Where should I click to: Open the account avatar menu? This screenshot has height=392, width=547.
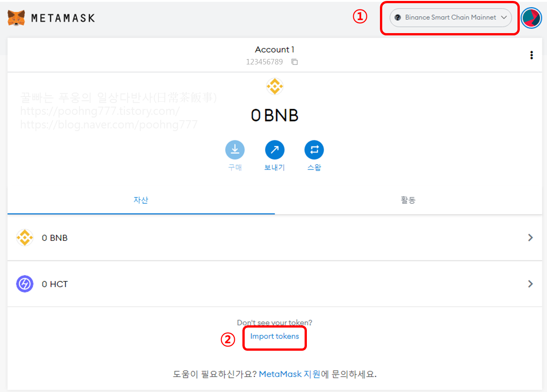(532, 18)
